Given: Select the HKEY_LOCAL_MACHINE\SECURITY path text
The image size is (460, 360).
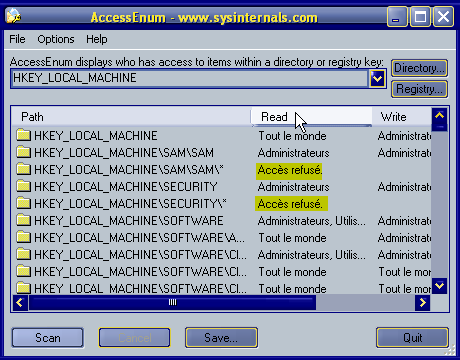Looking at the screenshot, I should pos(126,187).
